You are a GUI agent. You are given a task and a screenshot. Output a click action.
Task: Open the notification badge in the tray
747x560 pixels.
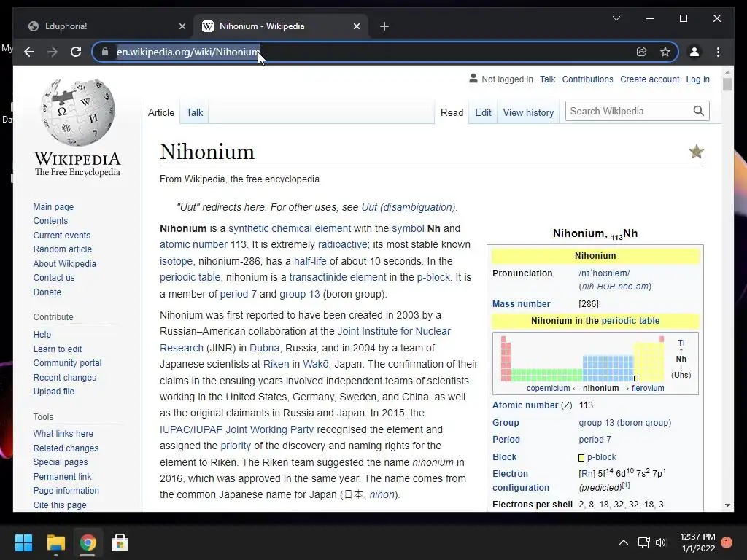(x=727, y=542)
